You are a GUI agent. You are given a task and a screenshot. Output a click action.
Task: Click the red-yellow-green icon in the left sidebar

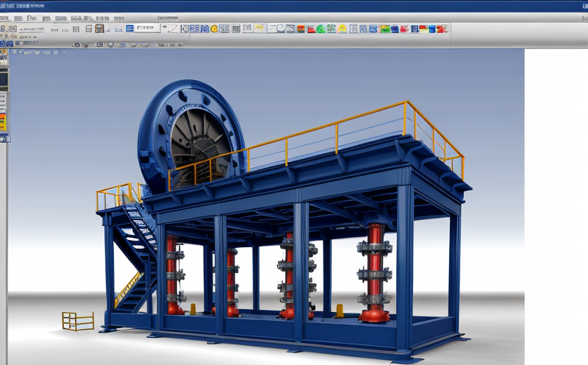coord(3,123)
